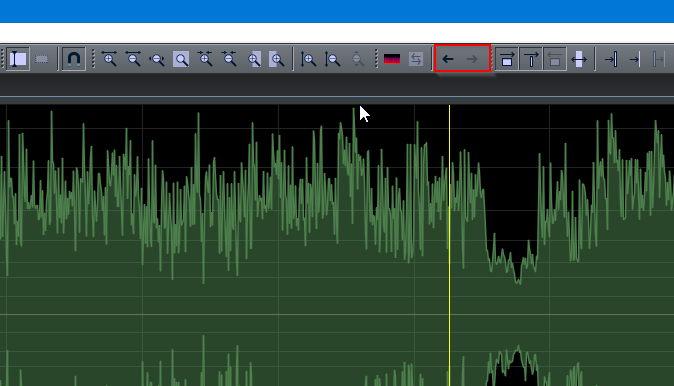Click the arrow pointing to thick bar icon
Image resolution: width=674 pixels, height=386 pixels.
(x=611, y=59)
